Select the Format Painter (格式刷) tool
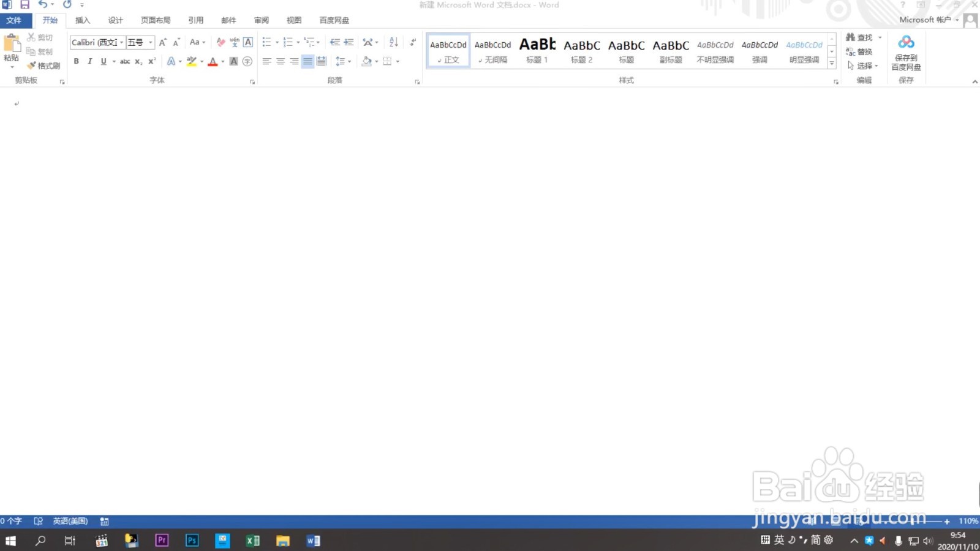The width and height of the screenshot is (980, 551). (43, 66)
